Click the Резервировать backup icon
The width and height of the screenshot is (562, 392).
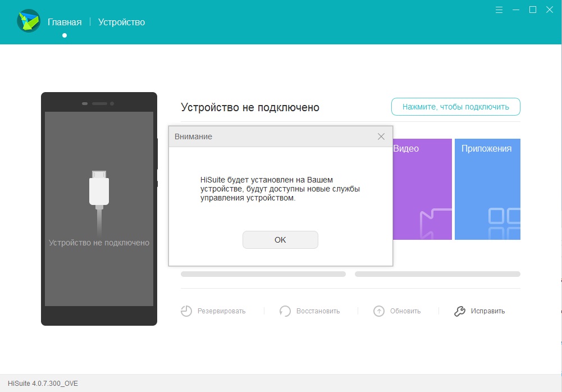click(x=186, y=311)
